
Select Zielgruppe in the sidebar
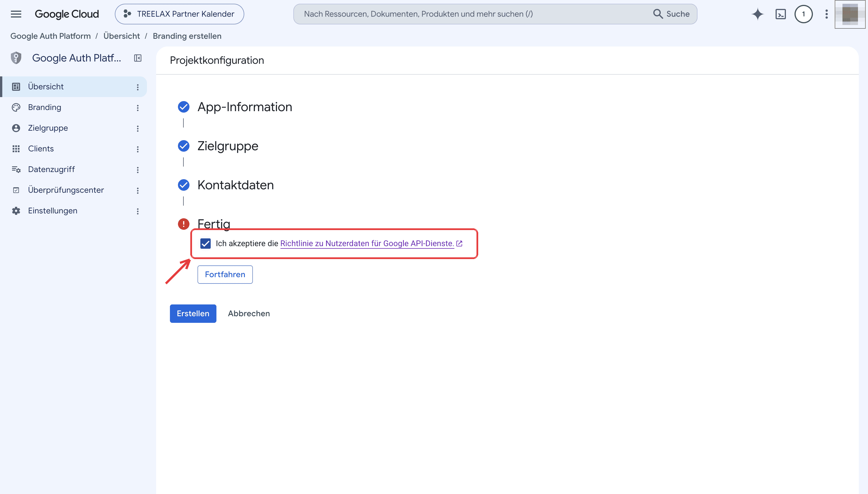[x=73, y=128]
